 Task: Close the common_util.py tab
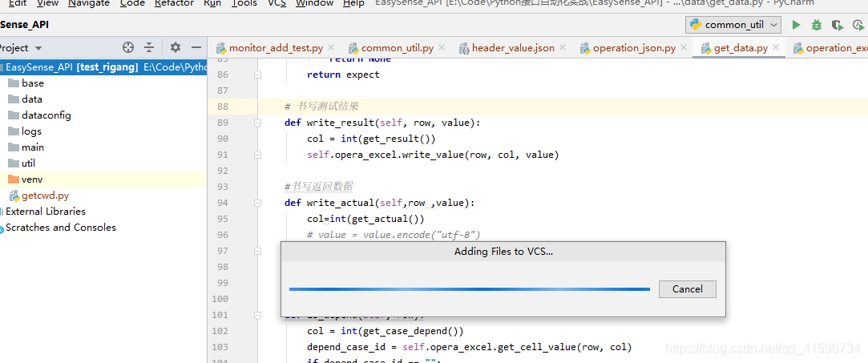click(442, 47)
